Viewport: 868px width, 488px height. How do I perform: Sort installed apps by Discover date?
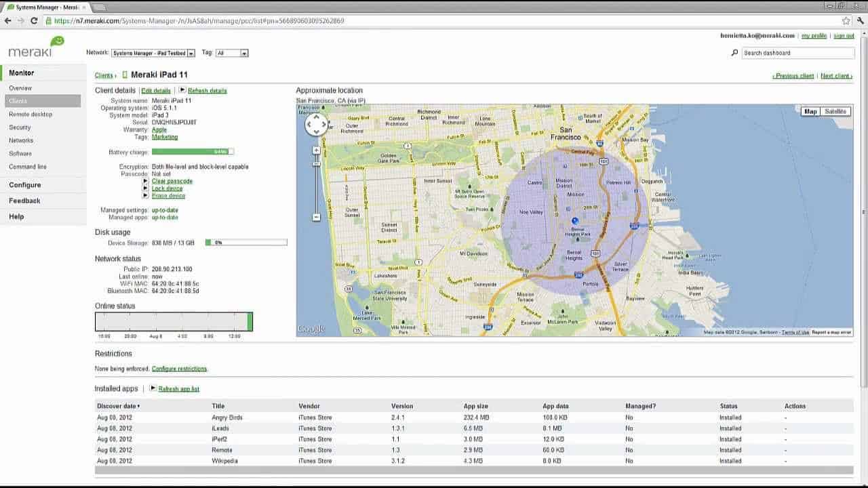(x=119, y=406)
